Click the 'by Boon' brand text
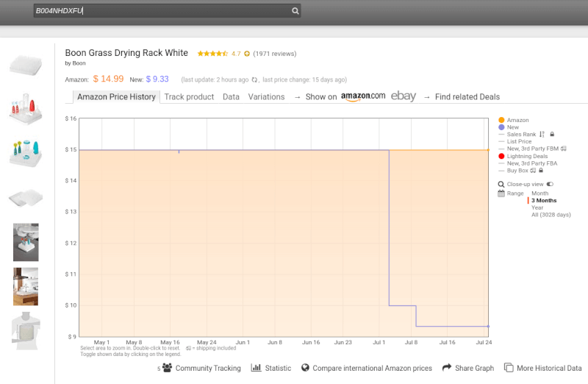The image size is (588, 384). click(x=76, y=63)
